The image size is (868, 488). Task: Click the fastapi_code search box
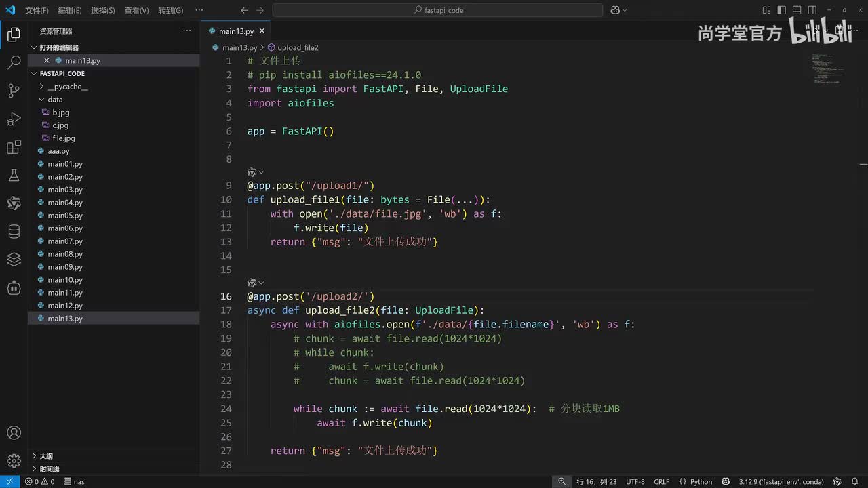(x=437, y=10)
